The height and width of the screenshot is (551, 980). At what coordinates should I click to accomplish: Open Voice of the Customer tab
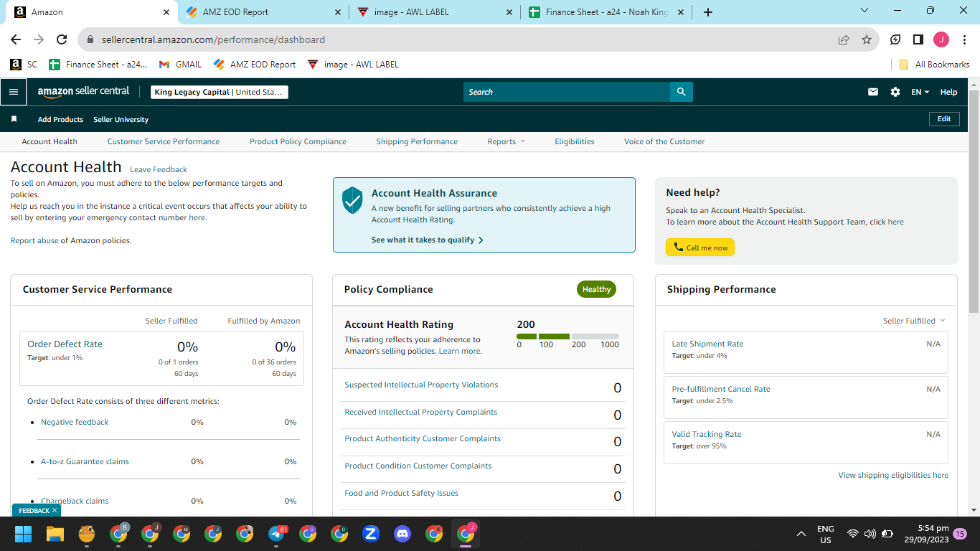click(664, 141)
